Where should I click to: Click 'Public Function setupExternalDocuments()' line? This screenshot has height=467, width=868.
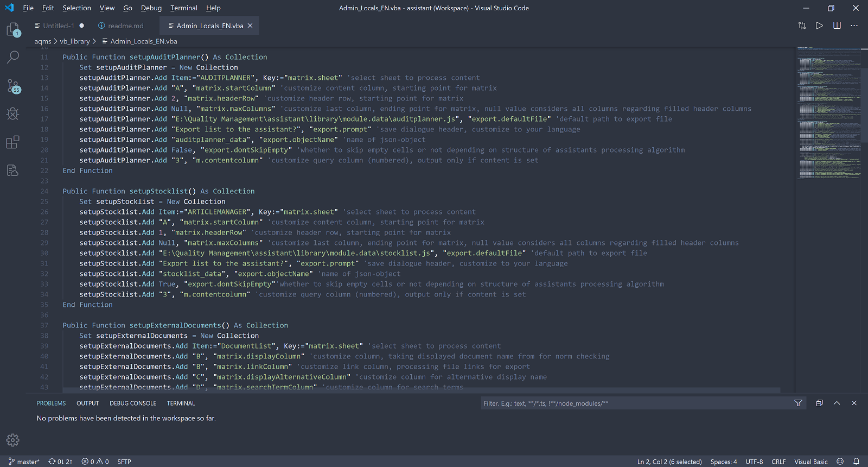click(x=175, y=325)
